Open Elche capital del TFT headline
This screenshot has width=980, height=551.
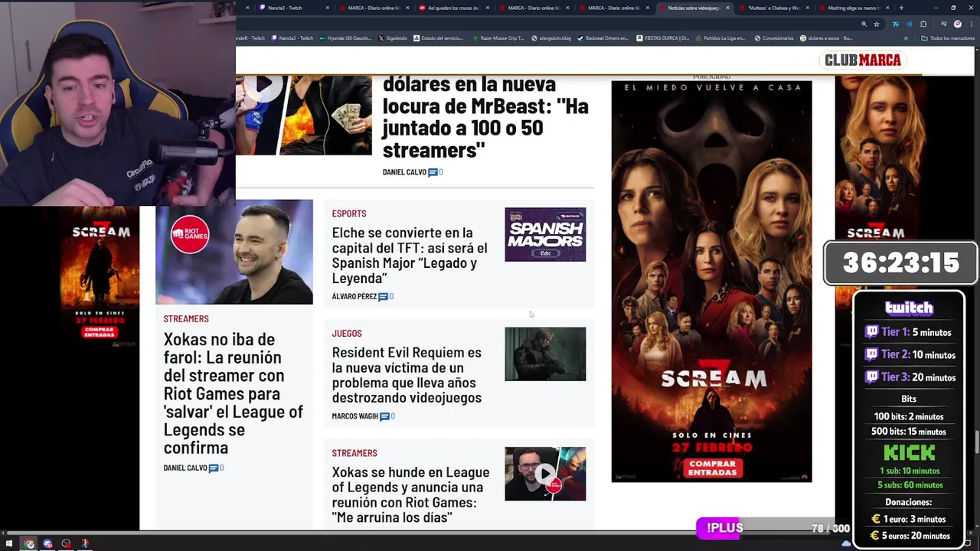coord(410,256)
